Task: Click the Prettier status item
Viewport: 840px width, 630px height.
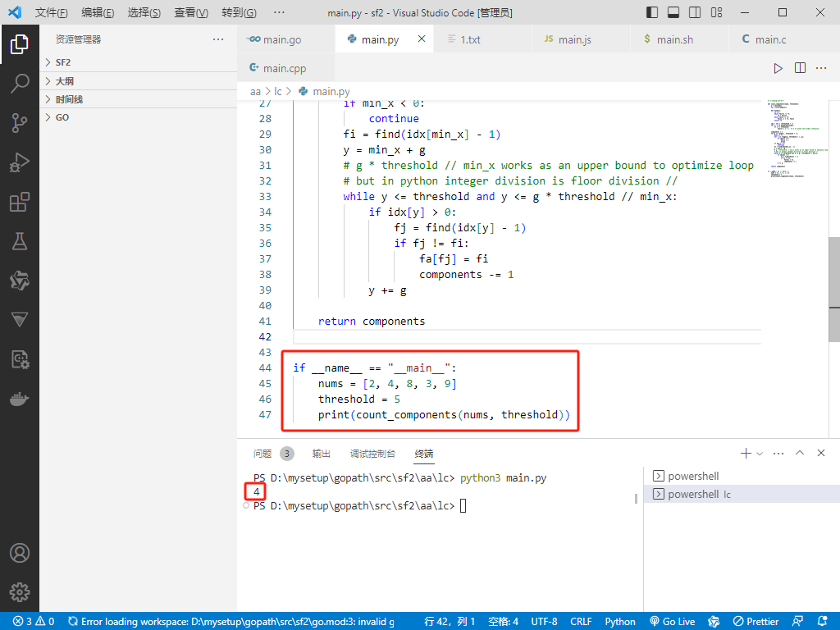Action: point(756,622)
